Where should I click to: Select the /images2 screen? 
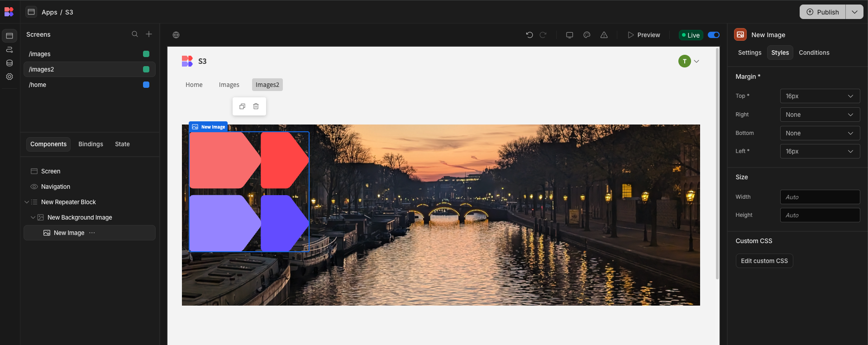coord(90,69)
